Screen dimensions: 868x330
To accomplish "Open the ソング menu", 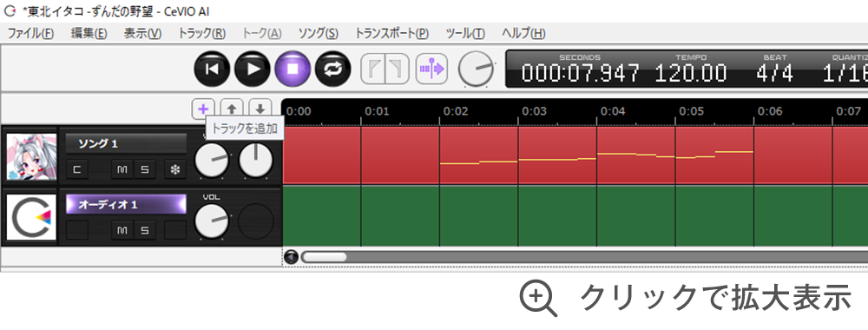I will 318,33.
